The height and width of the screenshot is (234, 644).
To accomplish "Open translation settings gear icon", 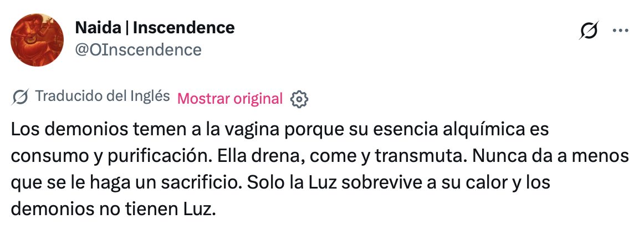I will (299, 99).
